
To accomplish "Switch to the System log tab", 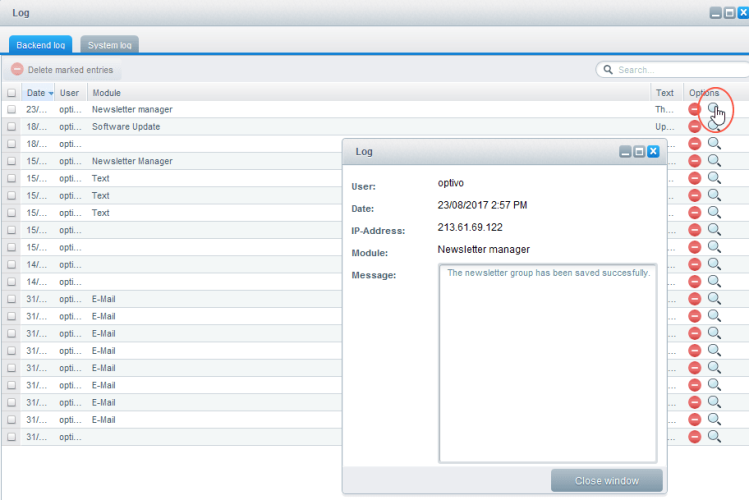I will (109, 45).
